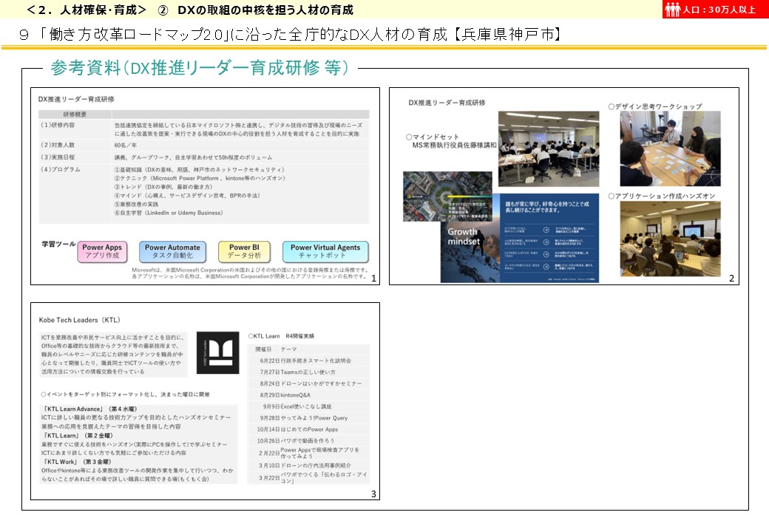Open the design thinking workshop photo

[x=670, y=149]
